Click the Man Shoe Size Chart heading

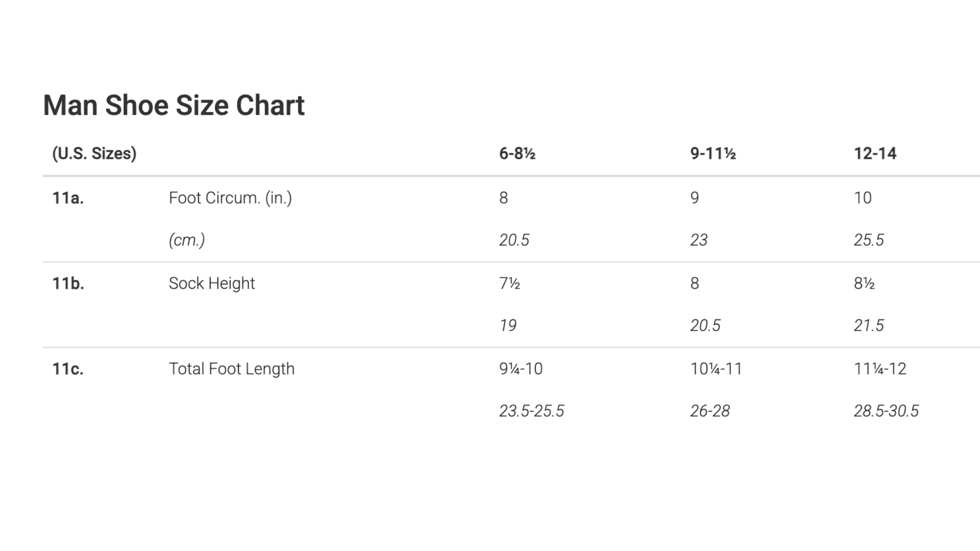(174, 106)
